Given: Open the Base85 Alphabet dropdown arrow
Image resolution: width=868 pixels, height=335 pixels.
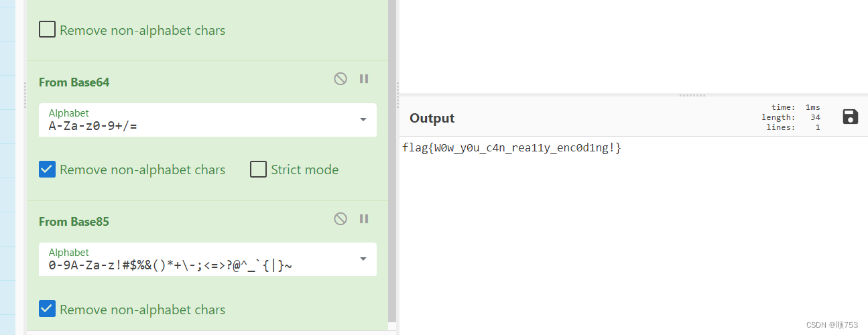Looking at the screenshot, I should (x=363, y=259).
